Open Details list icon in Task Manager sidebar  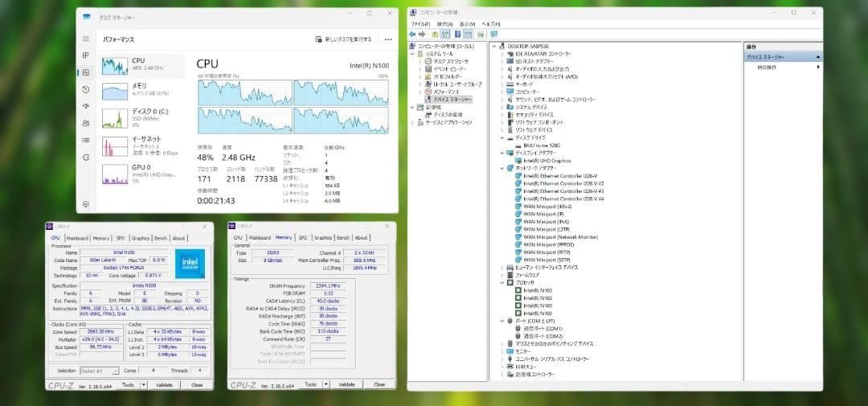(x=86, y=140)
